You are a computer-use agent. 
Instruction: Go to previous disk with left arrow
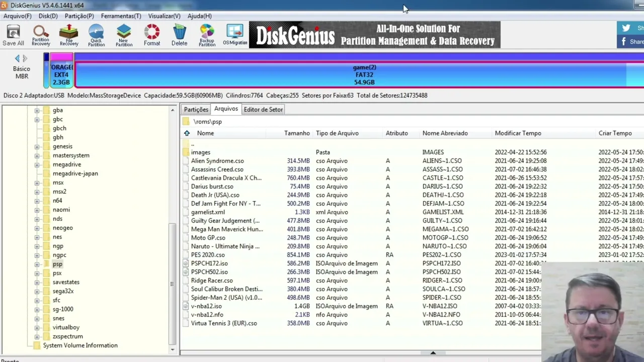click(17, 58)
